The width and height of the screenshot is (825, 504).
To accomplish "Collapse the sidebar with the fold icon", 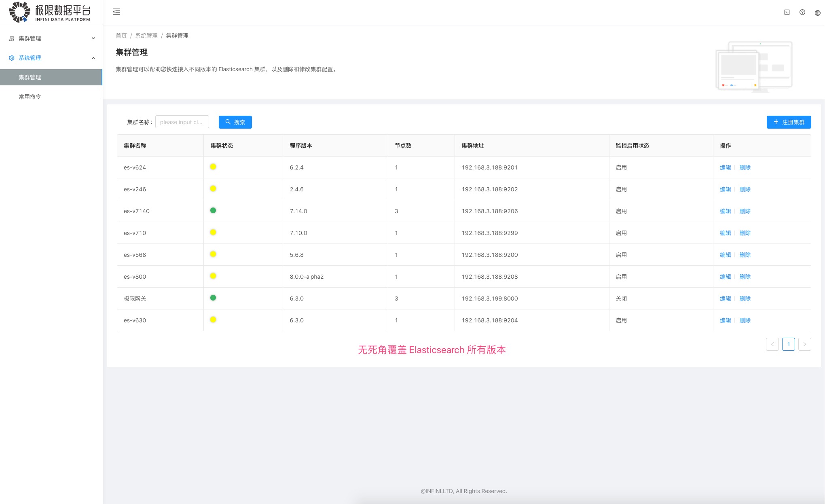I will 116,12.
